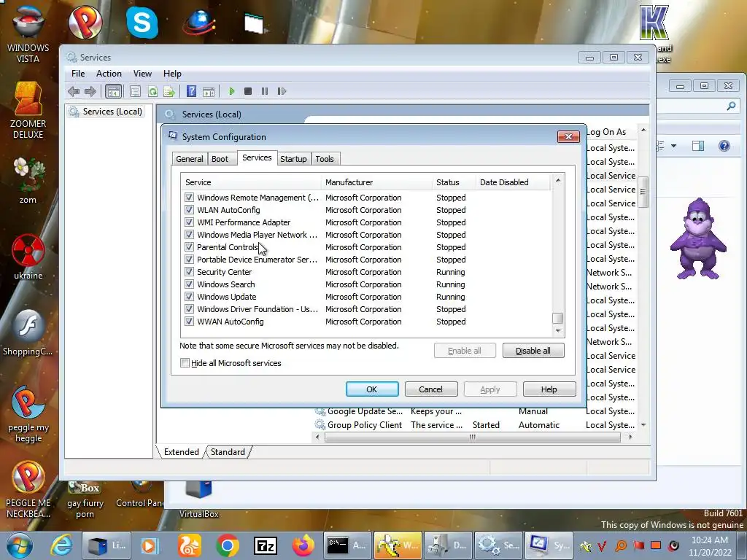Select the ShoppingC... Flash desktop icon

point(28,333)
